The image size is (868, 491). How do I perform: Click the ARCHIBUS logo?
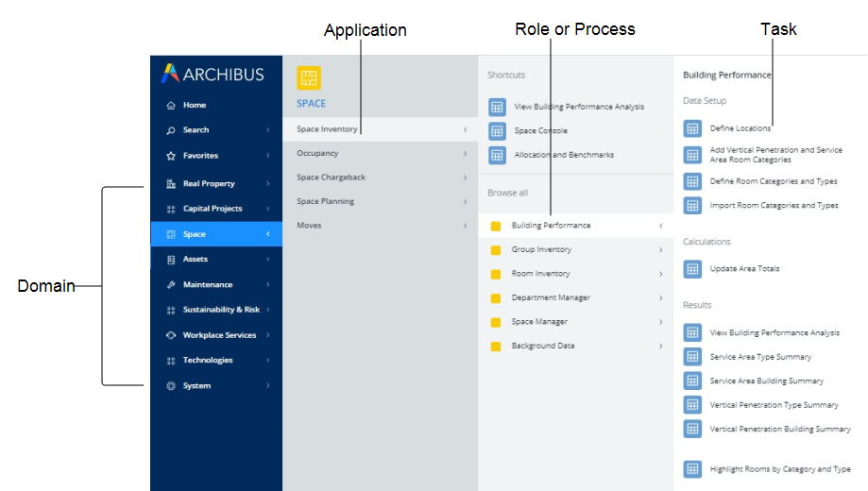pos(213,74)
